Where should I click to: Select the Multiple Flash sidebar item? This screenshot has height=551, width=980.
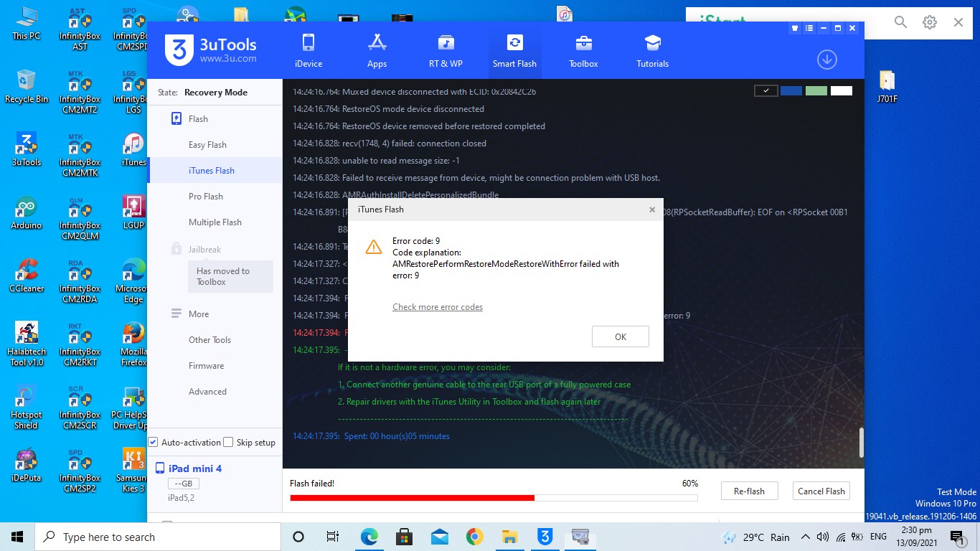pos(215,222)
